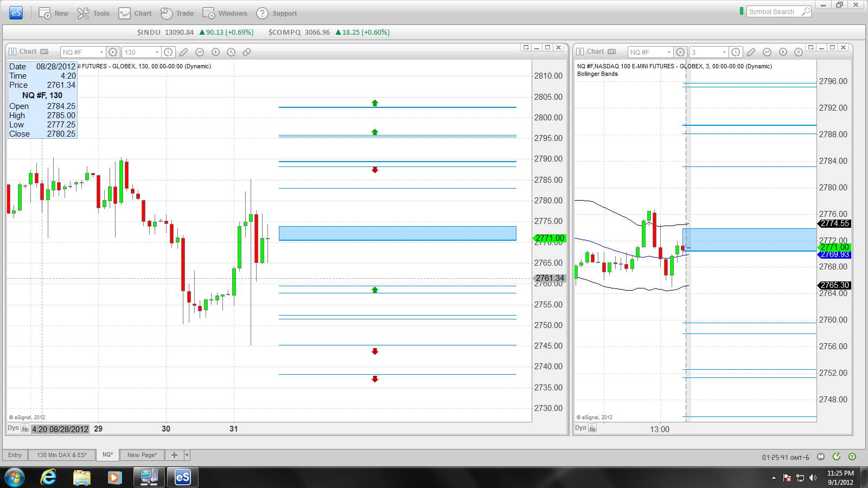Launch Internet Explorer from taskbar
Screen dimensions: 868x488
click(x=49, y=478)
